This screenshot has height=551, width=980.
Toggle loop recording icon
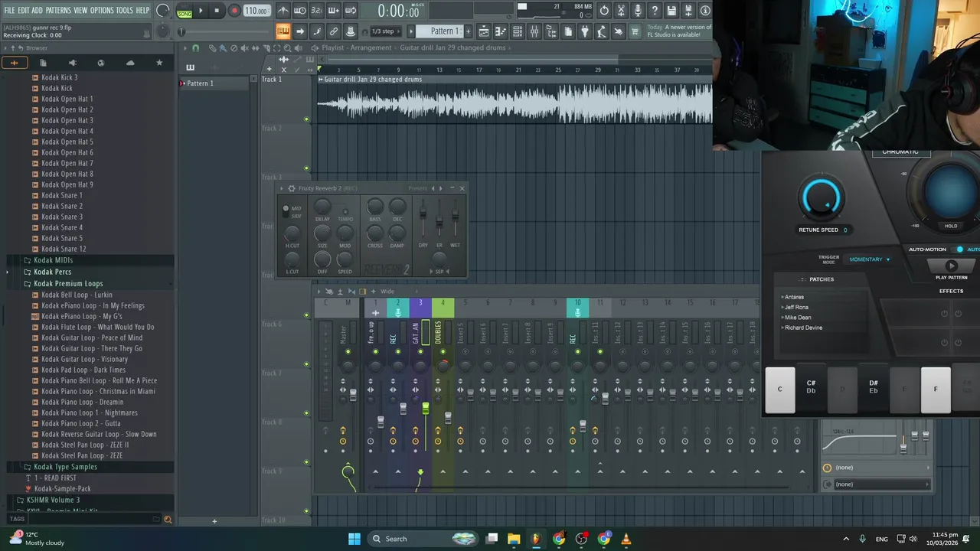351,11
